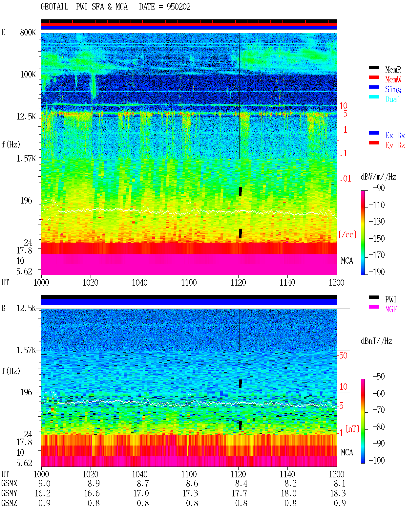Image resolution: width=420 pixels, height=523 pixels.
Task: Click the 12.5K label on the B panel axis
Action: [26, 308]
